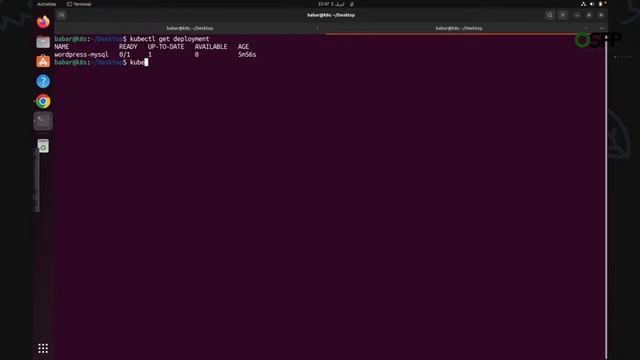
Task: Open the Terminal app menu
Action: tap(79, 4)
